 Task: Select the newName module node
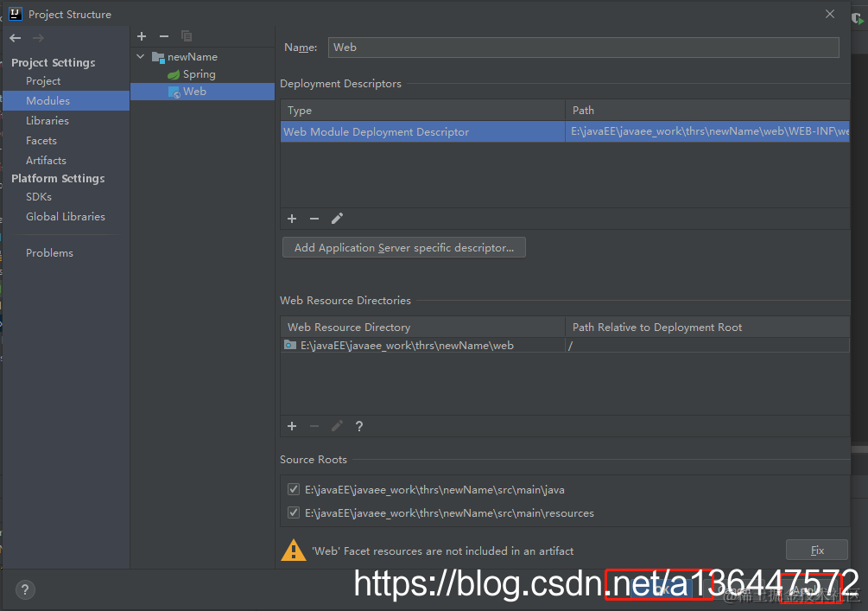193,56
